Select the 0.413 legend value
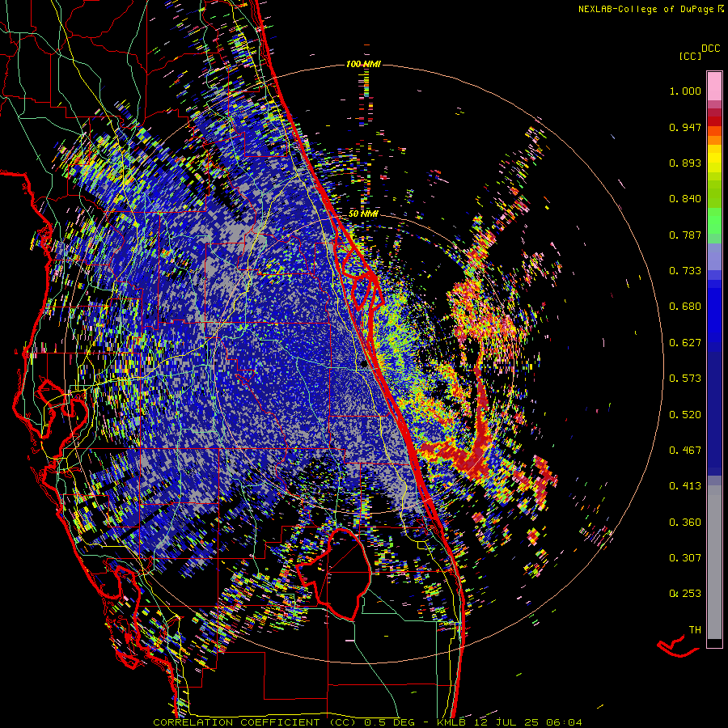This screenshot has width=728, height=728. pyautogui.click(x=685, y=486)
